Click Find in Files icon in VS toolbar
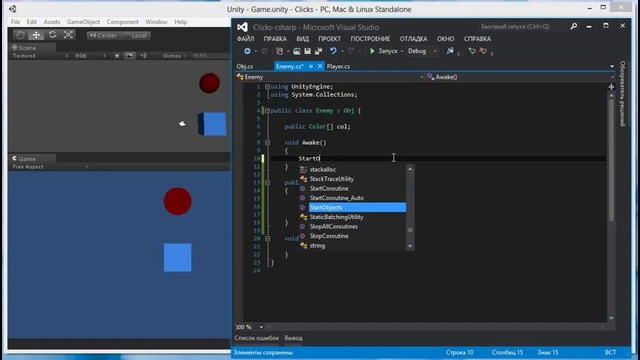This screenshot has width=640, height=360. [450, 51]
